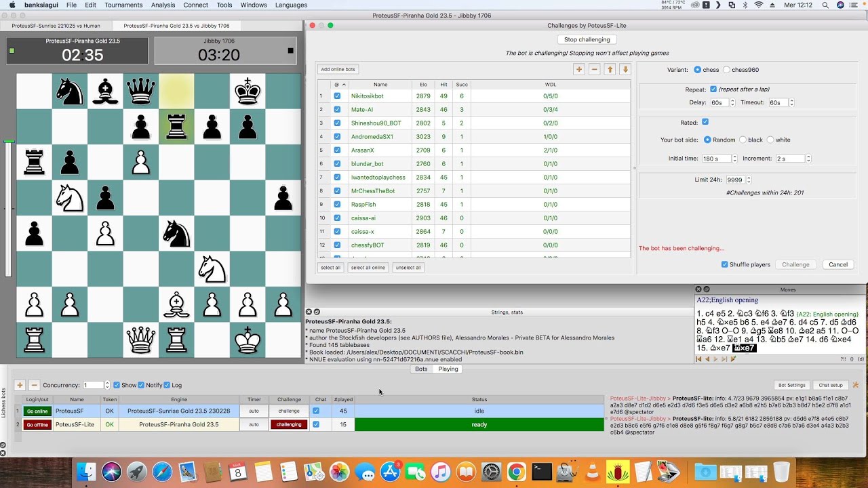Open the Languages menu
Screen dimensions: 868x488
tap(291, 5)
